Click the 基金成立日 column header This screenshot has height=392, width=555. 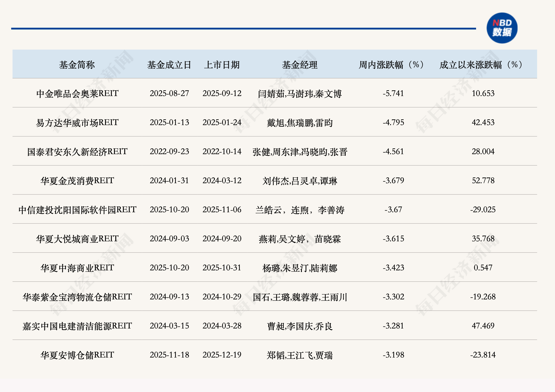169,65
